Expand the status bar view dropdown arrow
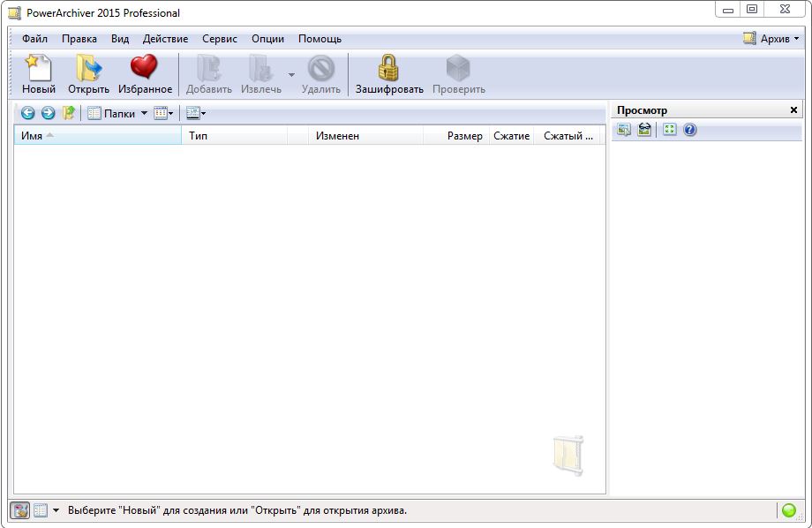This screenshot has width=812, height=528. (x=56, y=510)
